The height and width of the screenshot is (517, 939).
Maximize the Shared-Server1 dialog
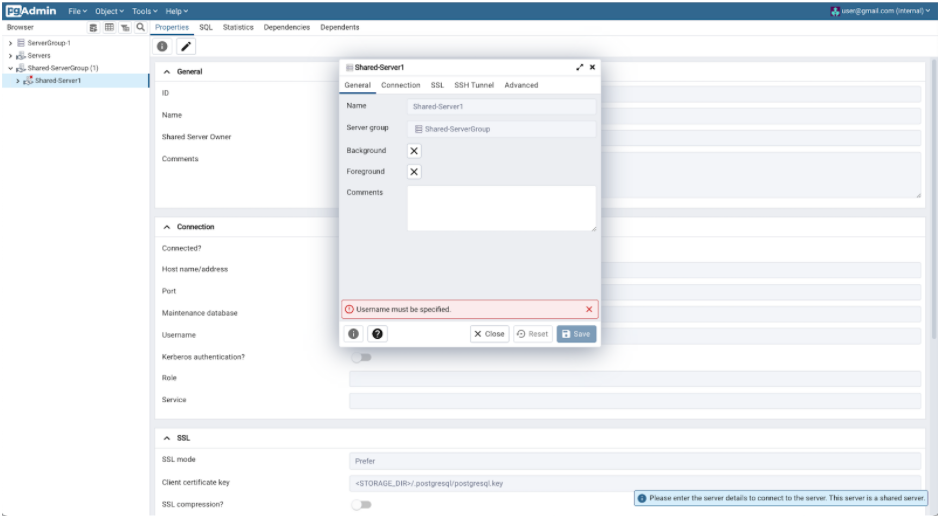coord(579,67)
